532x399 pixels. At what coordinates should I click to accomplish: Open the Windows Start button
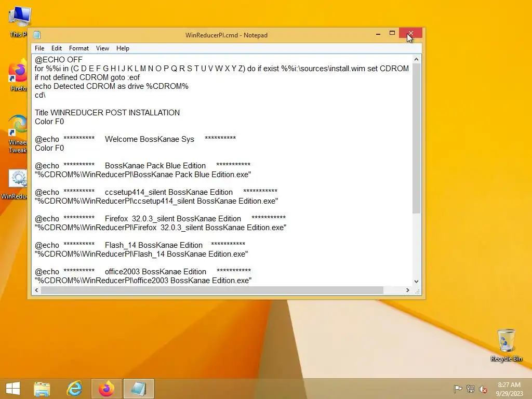[x=13, y=389]
